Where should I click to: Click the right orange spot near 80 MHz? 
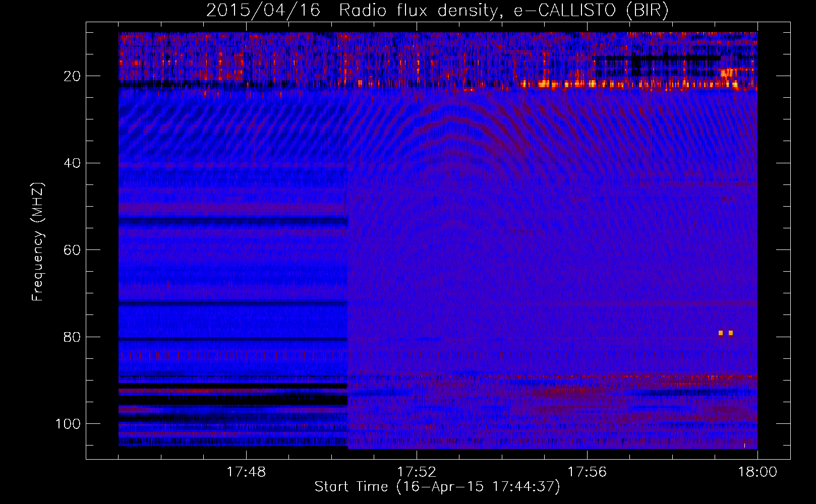coord(731,333)
